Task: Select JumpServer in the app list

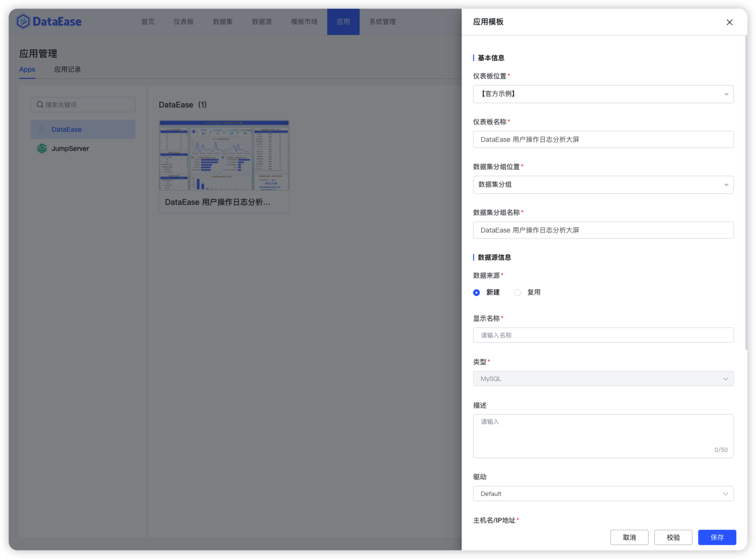Action: [x=83, y=148]
